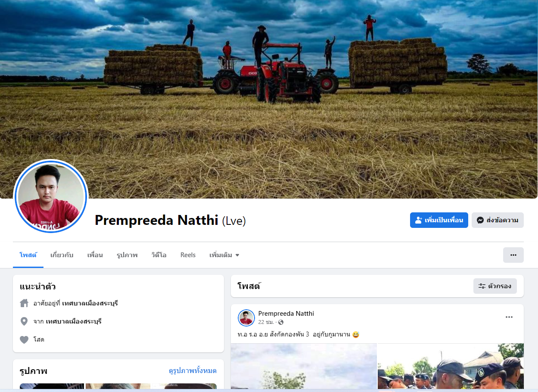
Task: Open the small profile avatar on the post
Action: (246, 318)
